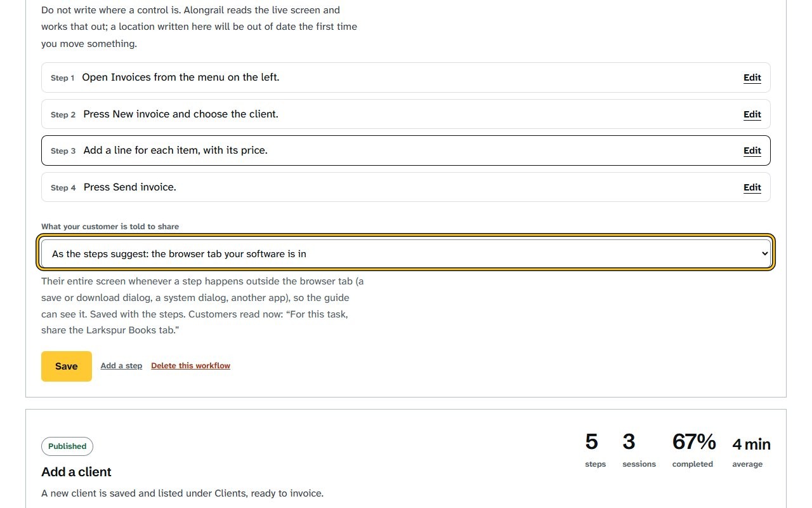
Task: Edit Step 2 Press New invoice
Action: coord(752,114)
